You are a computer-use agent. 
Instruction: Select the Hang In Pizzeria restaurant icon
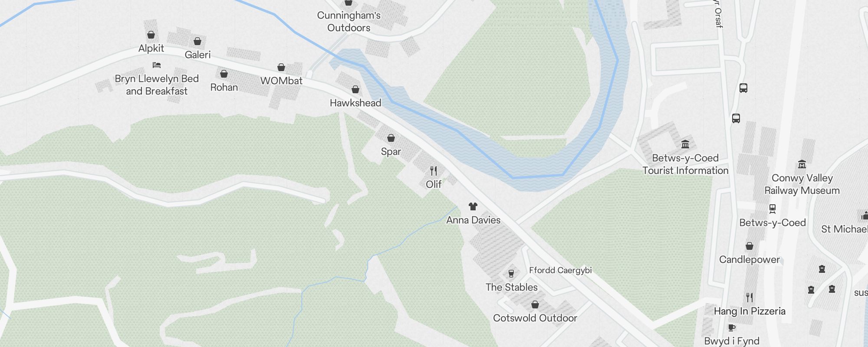(x=750, y=298)
